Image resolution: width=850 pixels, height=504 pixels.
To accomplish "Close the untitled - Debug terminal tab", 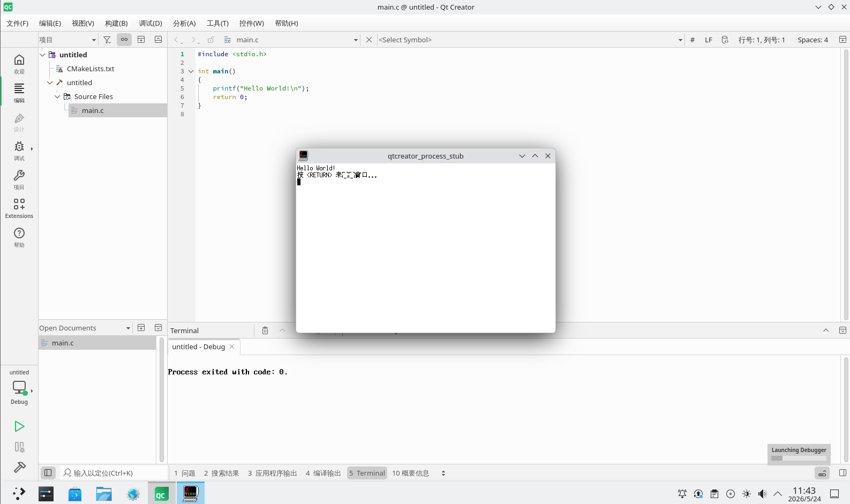I will (x=232, y=347).
